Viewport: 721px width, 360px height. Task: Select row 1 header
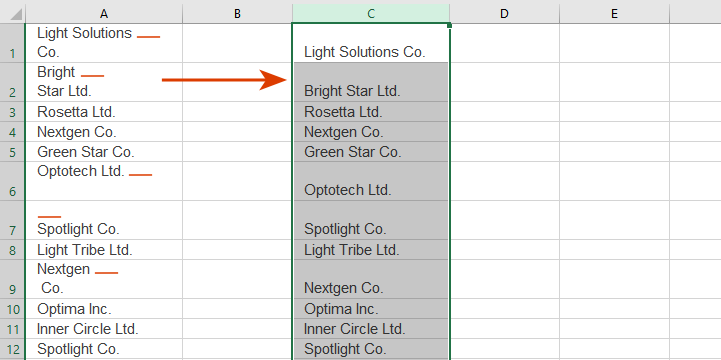click(12, 43)
